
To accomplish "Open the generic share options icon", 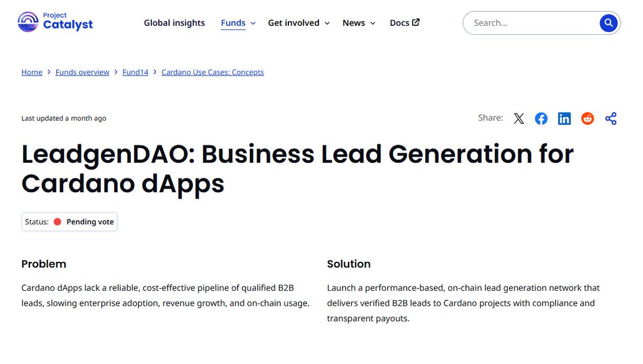I will coord(611,119).
